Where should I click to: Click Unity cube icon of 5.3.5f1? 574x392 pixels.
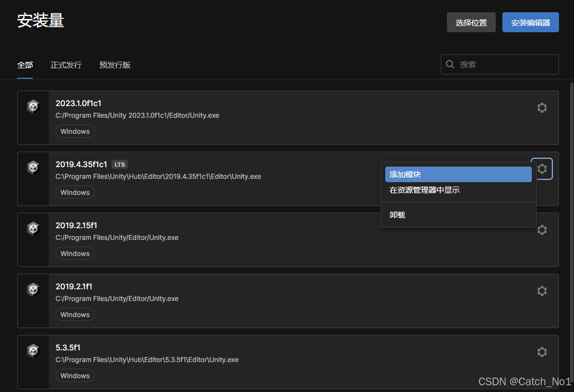click(x=33, y=351)
